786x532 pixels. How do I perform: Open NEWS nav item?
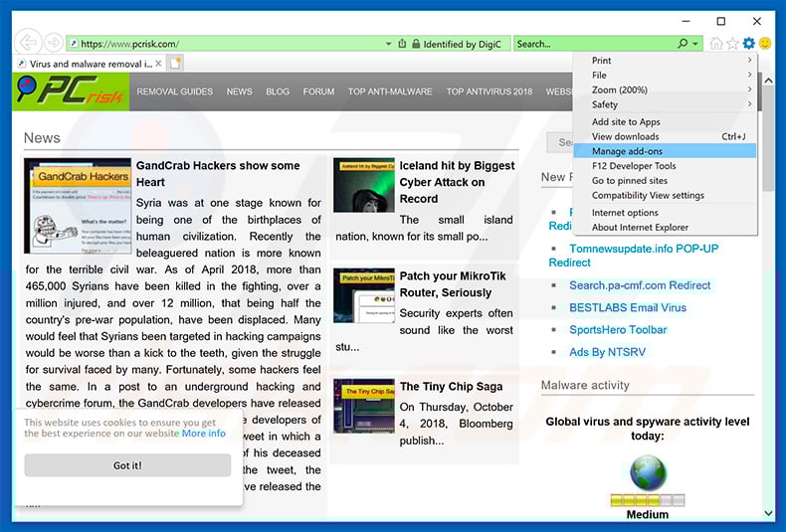coord(239,91)
